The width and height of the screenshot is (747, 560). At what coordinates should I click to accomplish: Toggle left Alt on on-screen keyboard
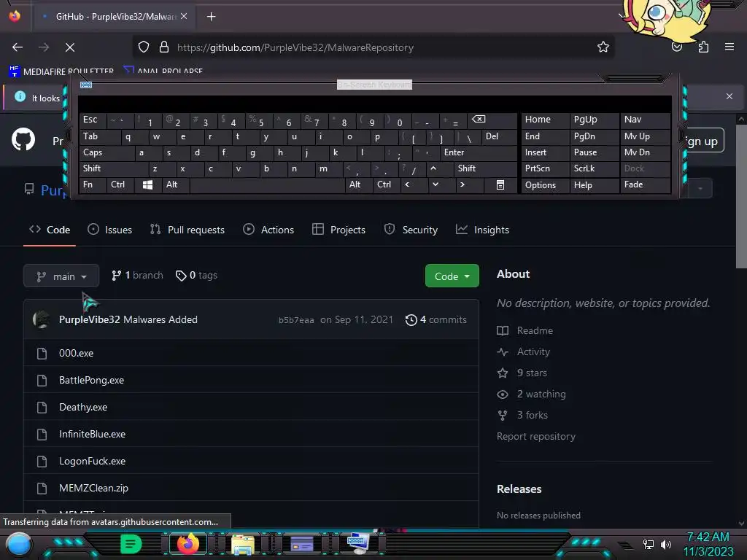(175, 184)
